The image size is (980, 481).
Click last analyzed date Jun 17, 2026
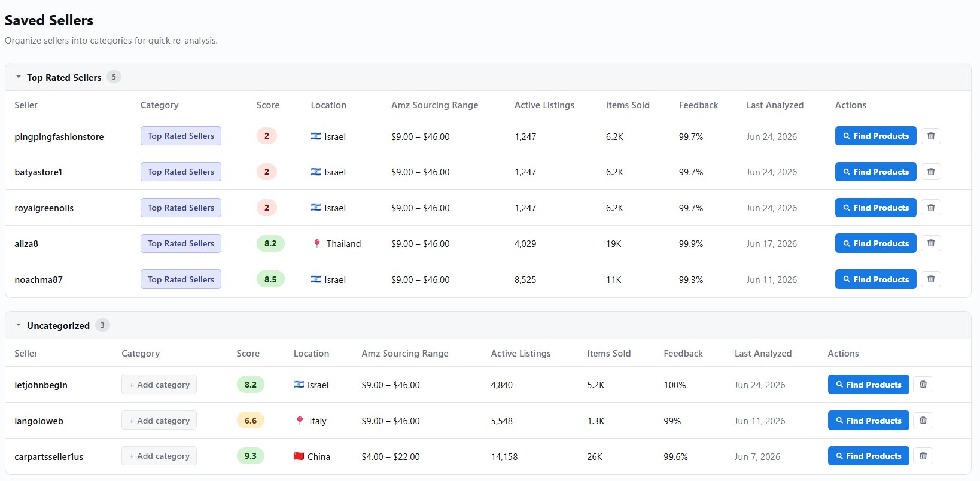point(772,244)
